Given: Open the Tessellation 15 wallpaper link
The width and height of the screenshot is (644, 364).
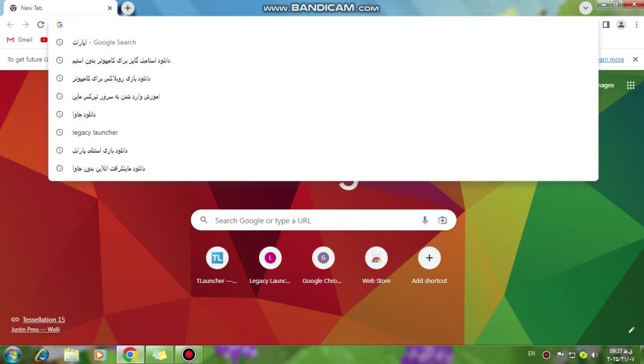Looking at the screenshot, I should coord(44,320).
